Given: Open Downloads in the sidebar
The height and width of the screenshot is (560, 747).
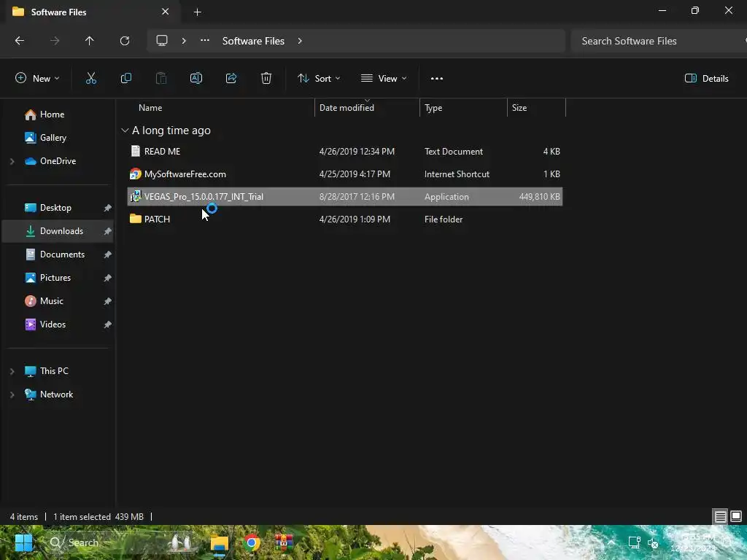Looking at the screenshot, I should 57,231.
